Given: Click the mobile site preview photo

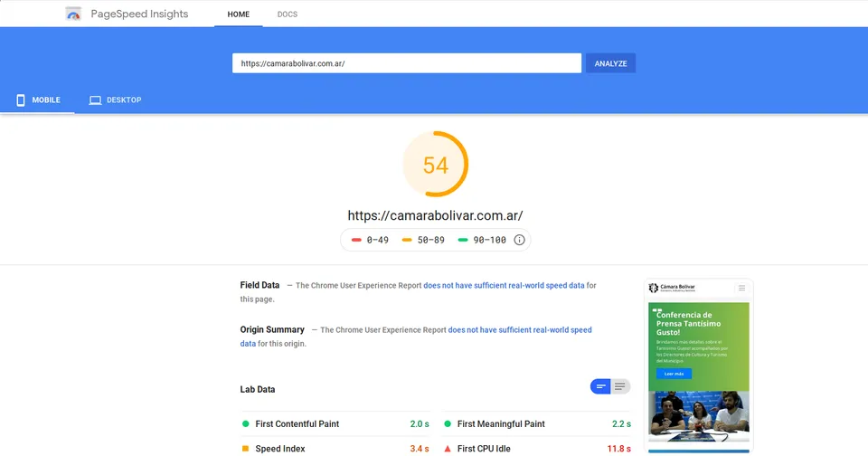Looking at the screenshot, I should tap(699, 416).
